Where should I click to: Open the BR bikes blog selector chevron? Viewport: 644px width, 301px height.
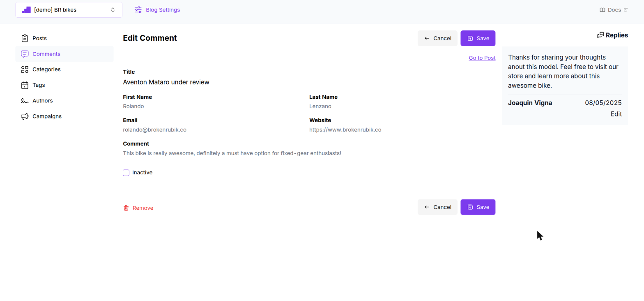coord(113,10)
